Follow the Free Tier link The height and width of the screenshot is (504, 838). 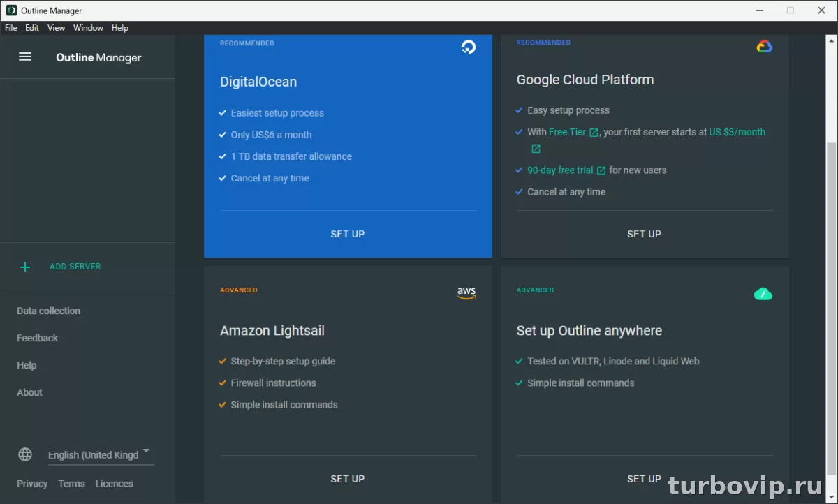click(x=567, y=132)
